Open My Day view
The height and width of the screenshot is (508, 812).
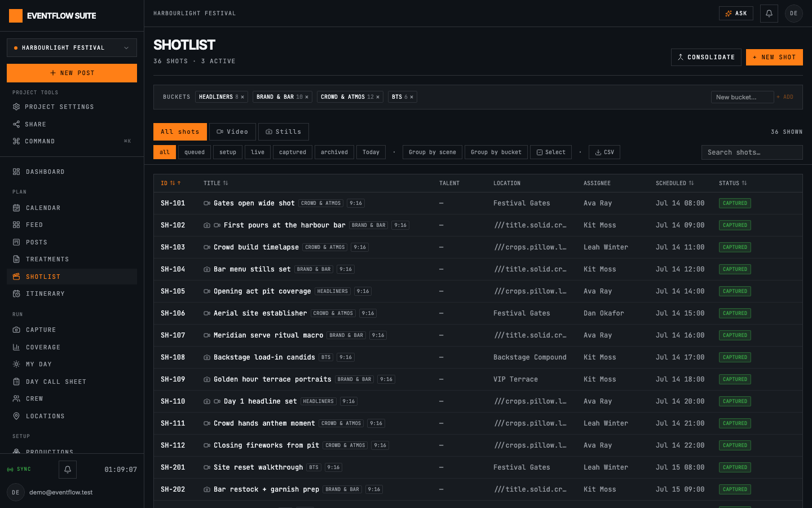click(x=72, y=364)
